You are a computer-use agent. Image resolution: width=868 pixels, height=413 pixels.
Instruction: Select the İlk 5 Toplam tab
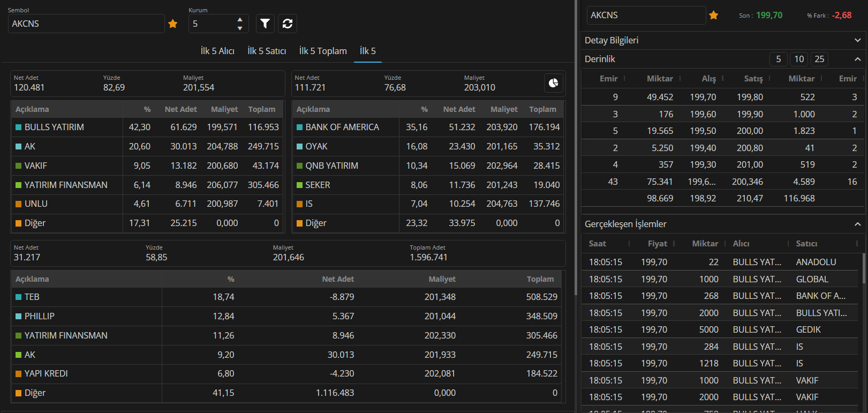[x=323, y=51]
